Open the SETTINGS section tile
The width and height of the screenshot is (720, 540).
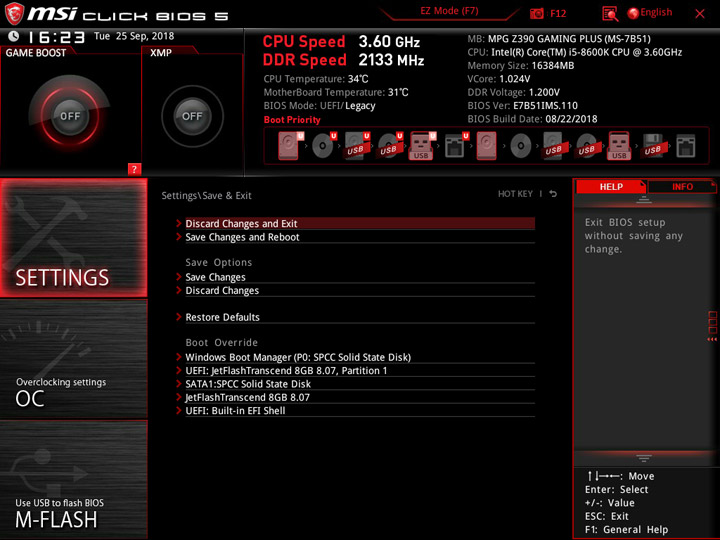[x=73, y=237]
